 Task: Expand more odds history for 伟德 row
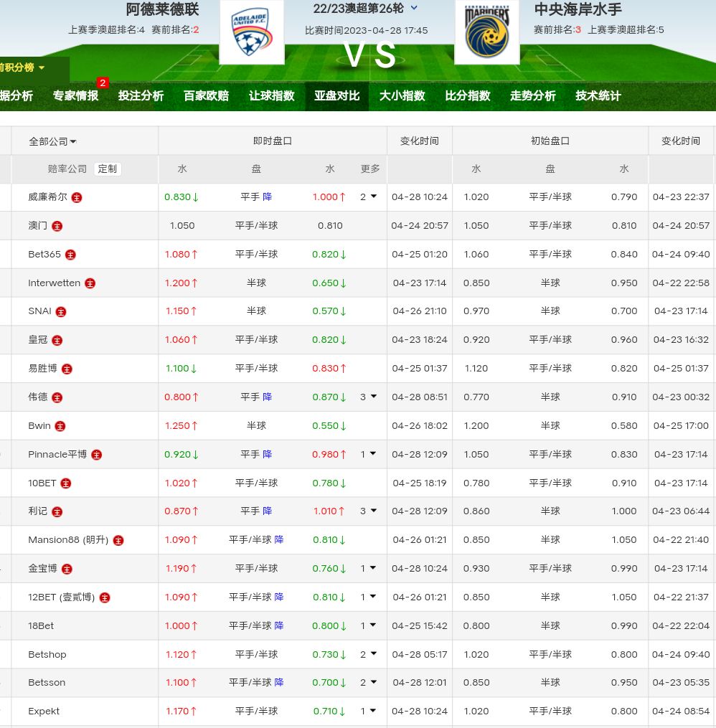coord(368,397)
